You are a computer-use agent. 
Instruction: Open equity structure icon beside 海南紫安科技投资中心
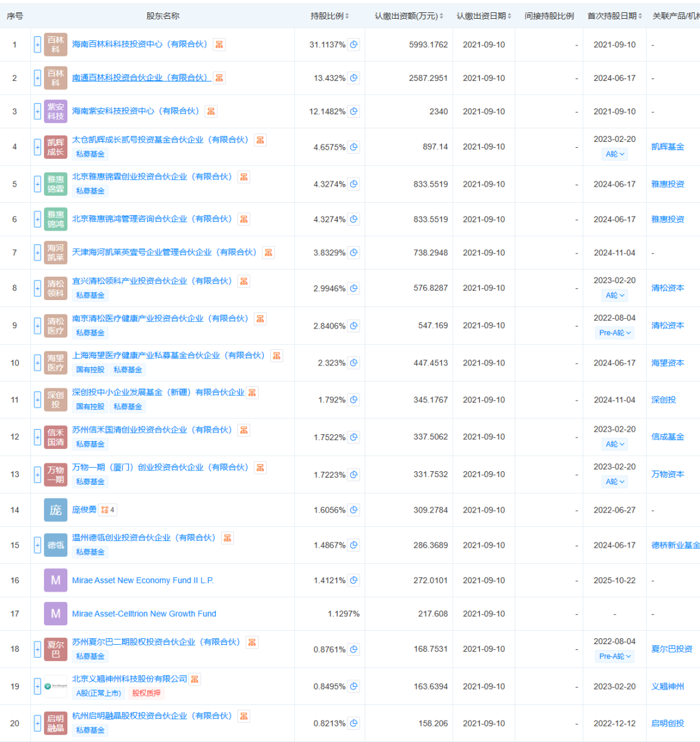pyautogui.click(x=211, y=111)
